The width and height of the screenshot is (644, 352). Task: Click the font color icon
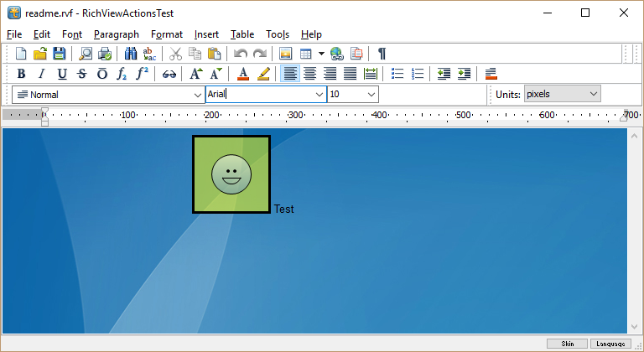coord(243,74)
